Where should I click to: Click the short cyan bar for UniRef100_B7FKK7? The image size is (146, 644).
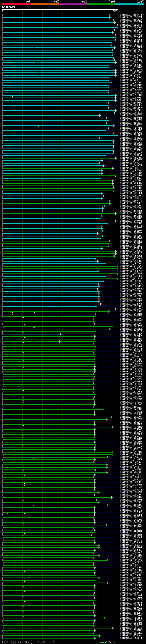point(32,334)
